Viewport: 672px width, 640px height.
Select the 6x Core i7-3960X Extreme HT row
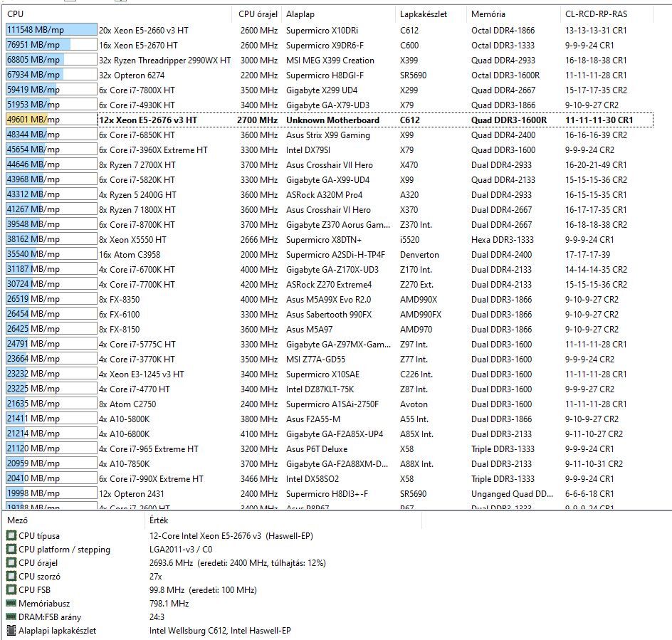[329, 149]
